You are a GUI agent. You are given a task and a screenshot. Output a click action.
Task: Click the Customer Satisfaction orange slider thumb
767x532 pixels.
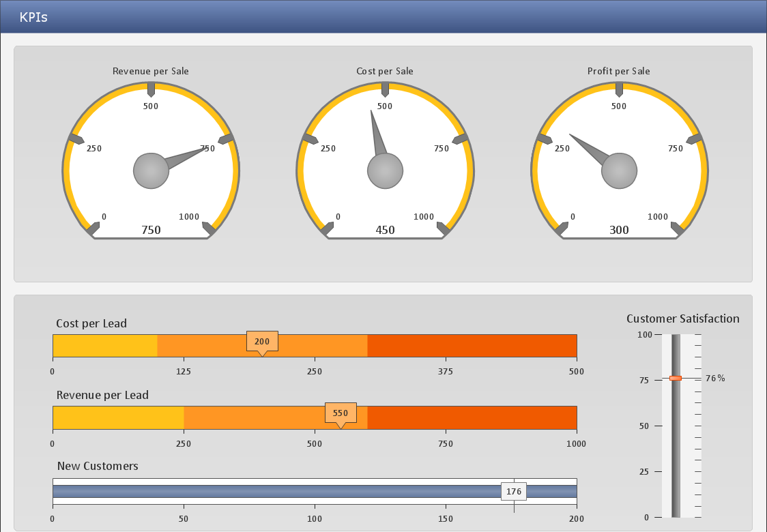point(676,378)
